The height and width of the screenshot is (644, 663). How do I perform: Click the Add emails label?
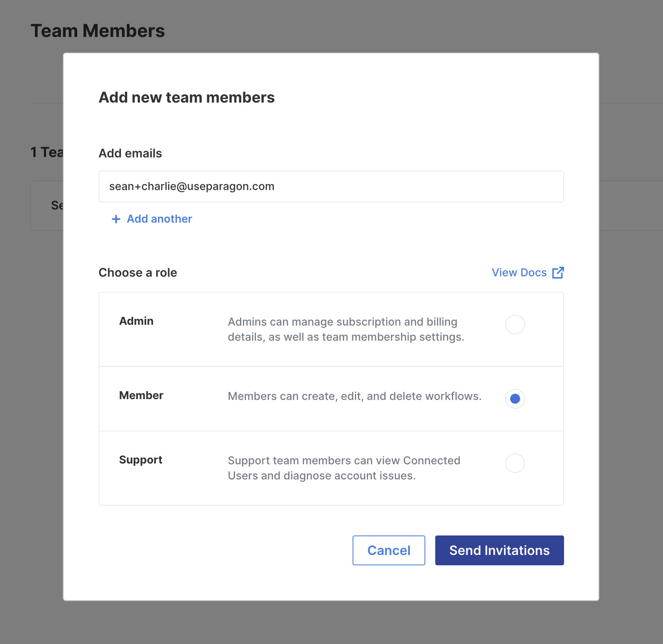[x=130, y=153]
